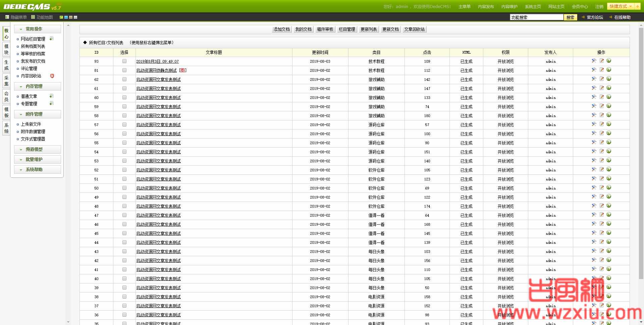Click the tools icon in row ID 58
Image resolution: width=644 pixels, height=325 pixels.
pos(594,115)
